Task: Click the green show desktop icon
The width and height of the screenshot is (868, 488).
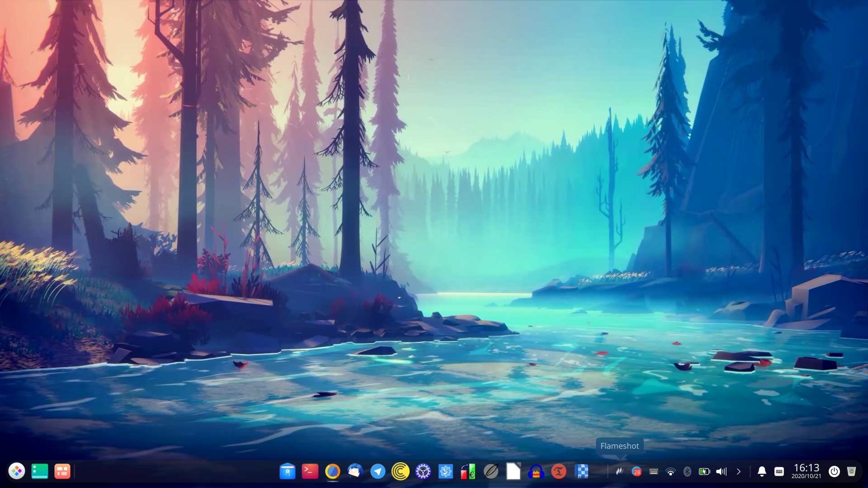Action: (40, 471)
